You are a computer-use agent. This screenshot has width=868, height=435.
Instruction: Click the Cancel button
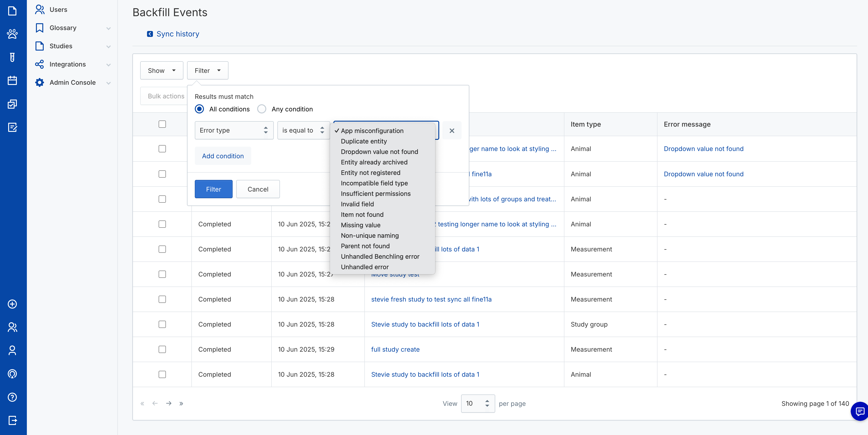(x=258, y=189)
